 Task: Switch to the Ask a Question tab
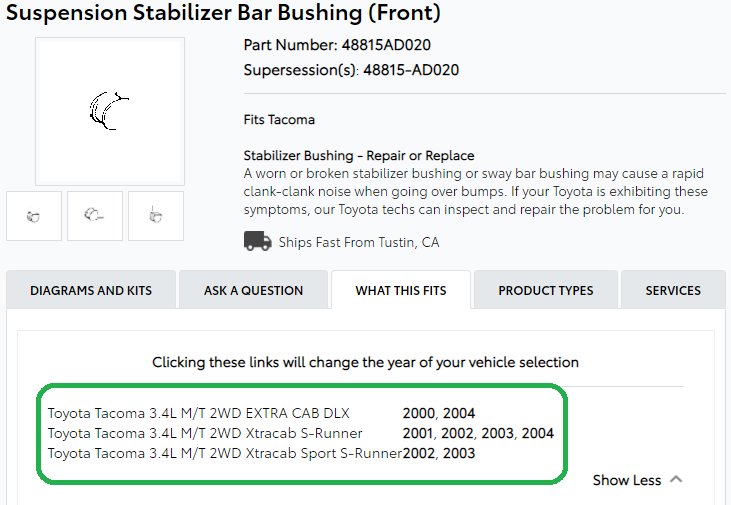(x=253, y=291)
